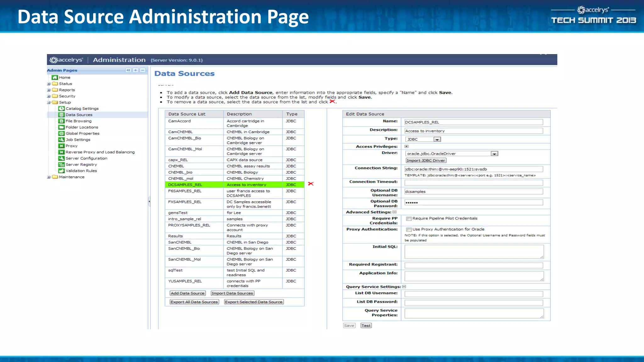644x362 pixels.
Task: Open Catalog Settings page
Action: (82, 108)
